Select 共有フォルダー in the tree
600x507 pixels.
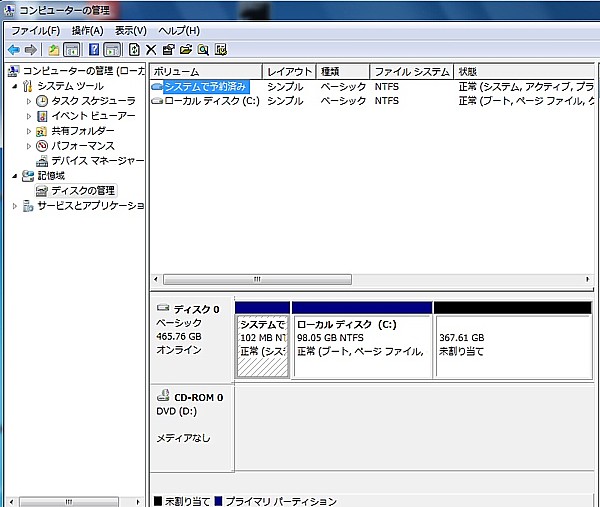83,131
